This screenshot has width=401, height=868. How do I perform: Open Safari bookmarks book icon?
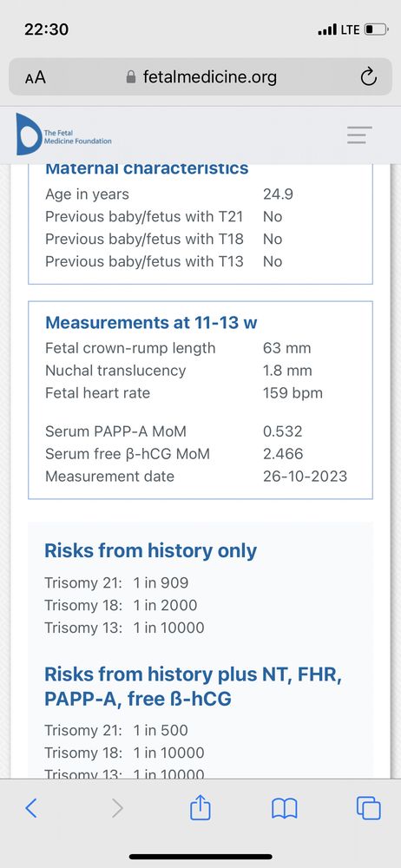(285, 809)
